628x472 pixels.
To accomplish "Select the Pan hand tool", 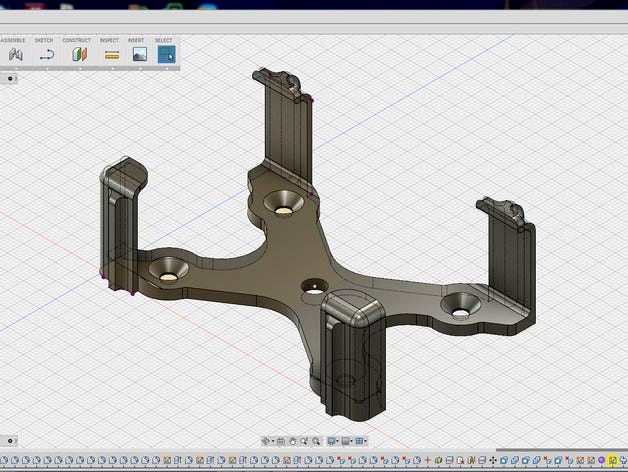I will 292,441.
